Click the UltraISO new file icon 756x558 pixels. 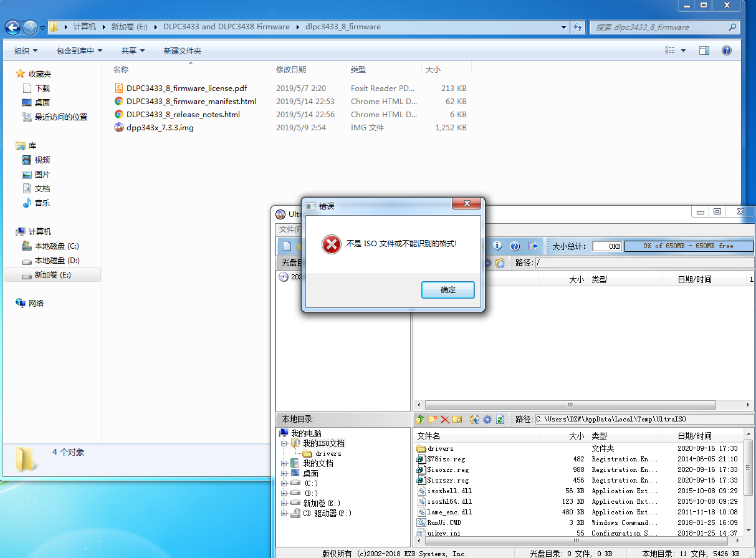[287, 246]
